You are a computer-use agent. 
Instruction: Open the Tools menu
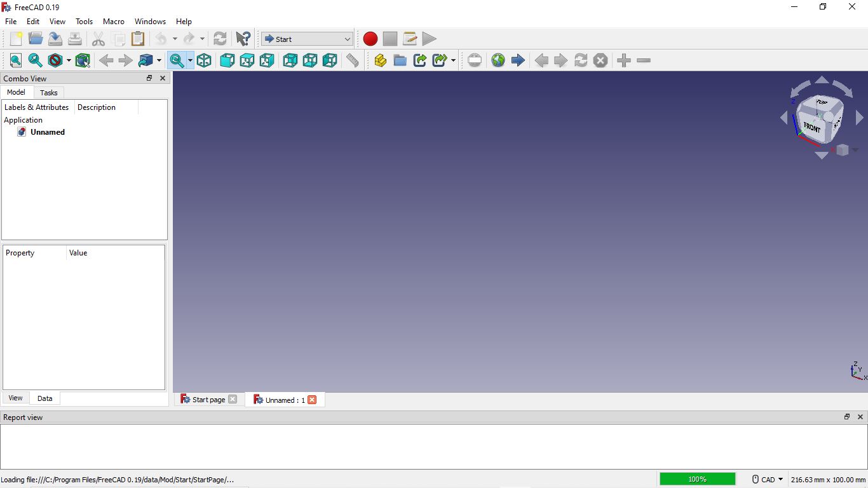click(85, 21)
